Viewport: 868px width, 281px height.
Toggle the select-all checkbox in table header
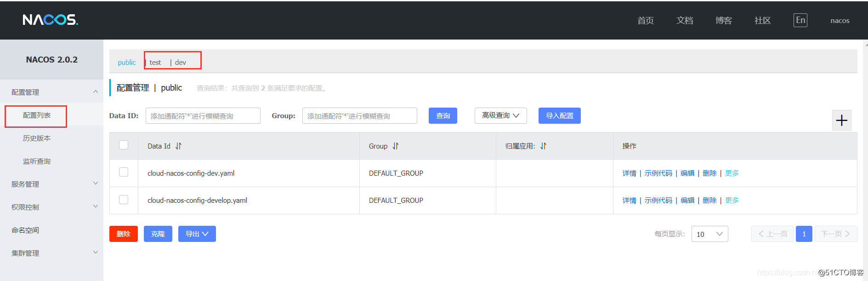(124, 145)
